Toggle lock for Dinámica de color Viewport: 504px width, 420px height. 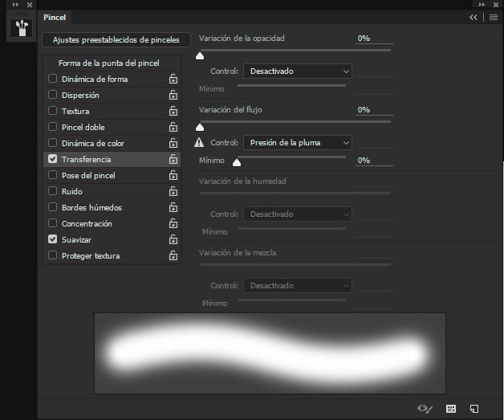(173, 143)
